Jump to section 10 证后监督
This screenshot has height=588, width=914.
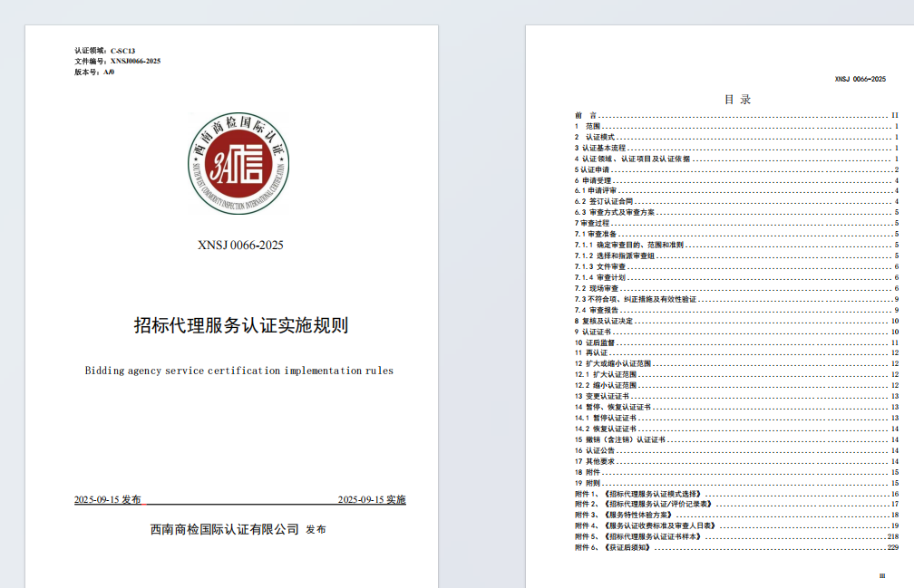click(x=595, y=342)
